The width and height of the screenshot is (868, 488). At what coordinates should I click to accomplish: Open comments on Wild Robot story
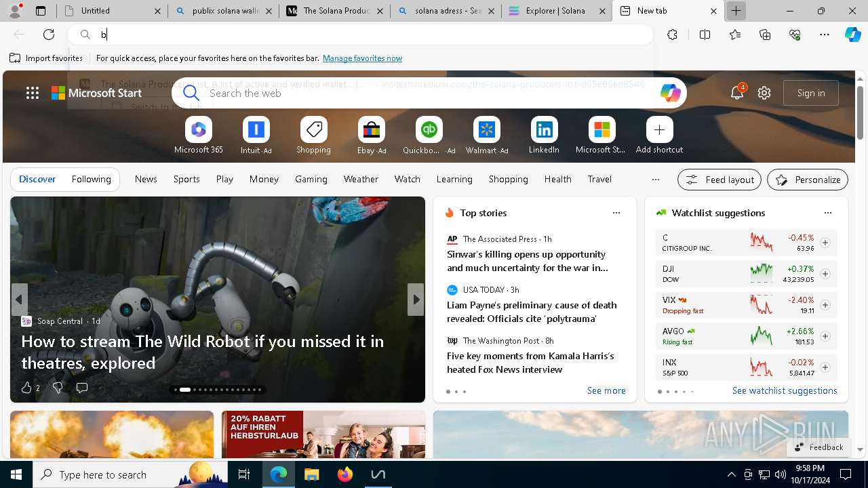82,388
